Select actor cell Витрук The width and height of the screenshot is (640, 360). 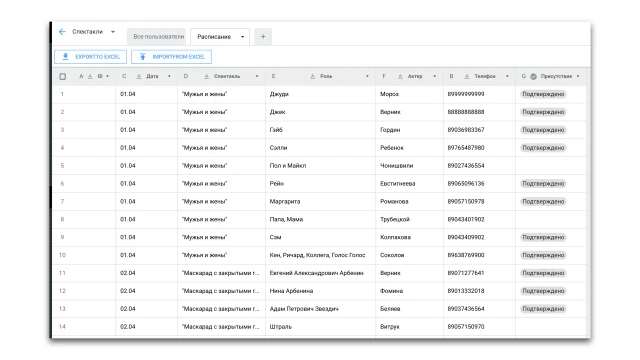[x=409, y=327]
